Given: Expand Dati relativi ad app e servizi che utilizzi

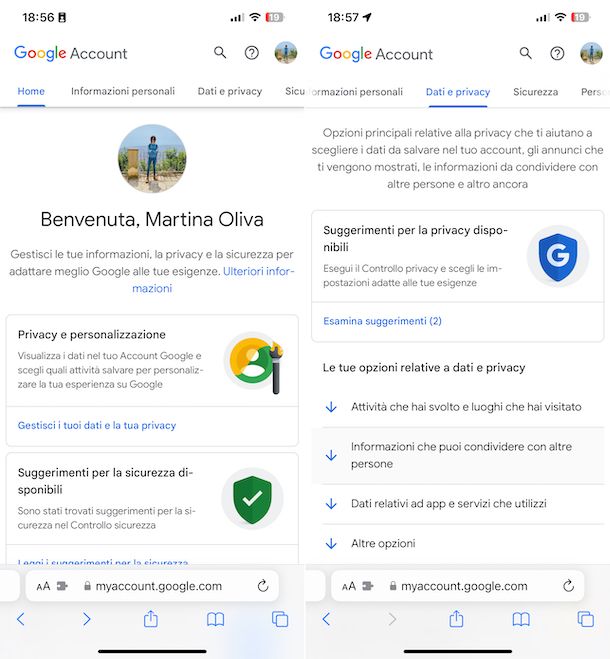Looking at the screenshot, I should tap(458, 503).
